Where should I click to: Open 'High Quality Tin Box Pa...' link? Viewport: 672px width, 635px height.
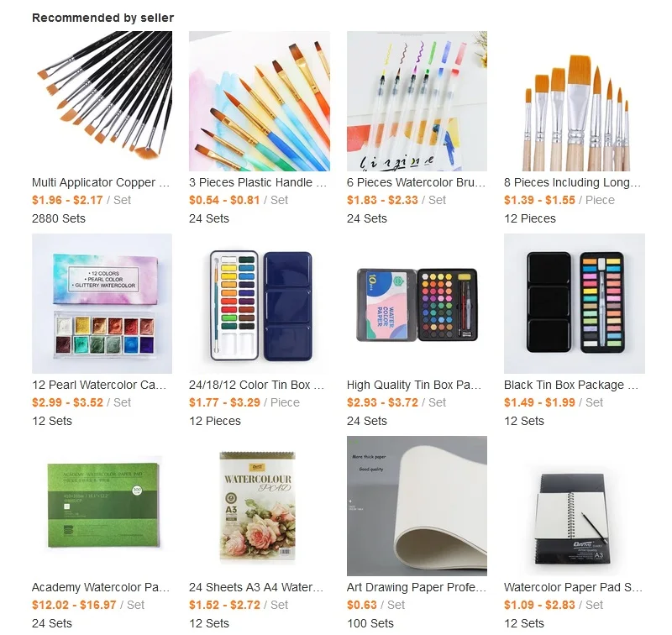pyautogui.click(x=414, y=385)
